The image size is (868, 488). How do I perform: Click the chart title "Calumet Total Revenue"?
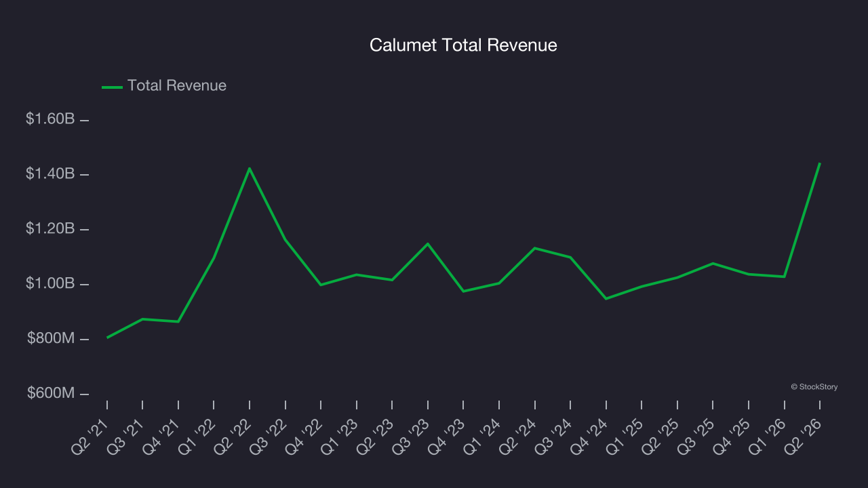(x=463, y=45)
